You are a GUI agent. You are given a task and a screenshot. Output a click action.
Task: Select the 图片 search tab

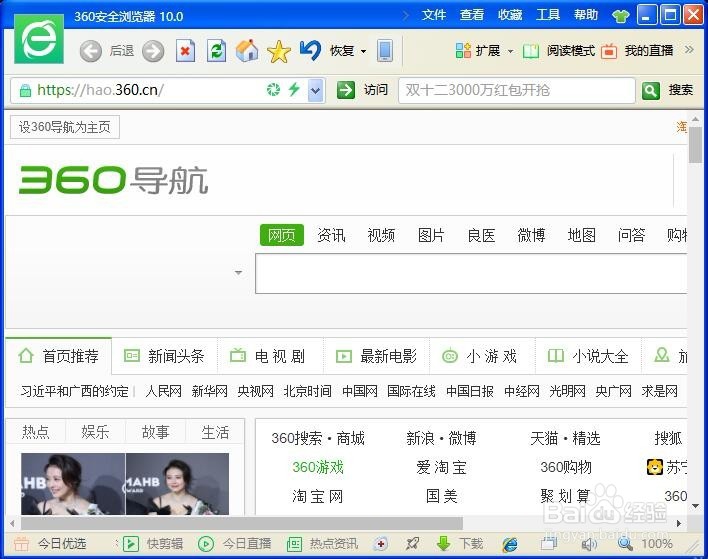point(431,235)
